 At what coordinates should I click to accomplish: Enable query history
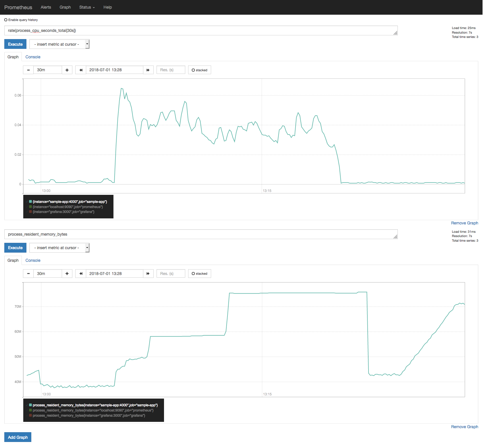pyautogui.click(x=6, y=20)
